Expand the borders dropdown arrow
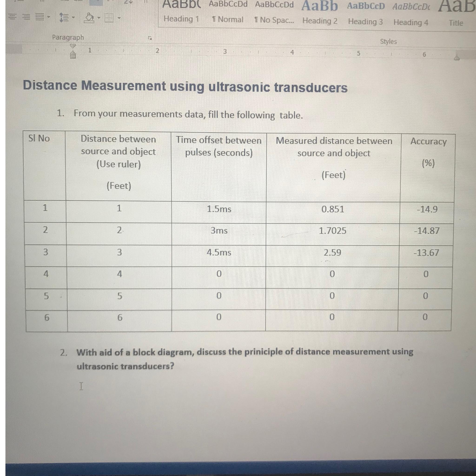Viewport: 476px width, 476px height. [x=119, y=18]
